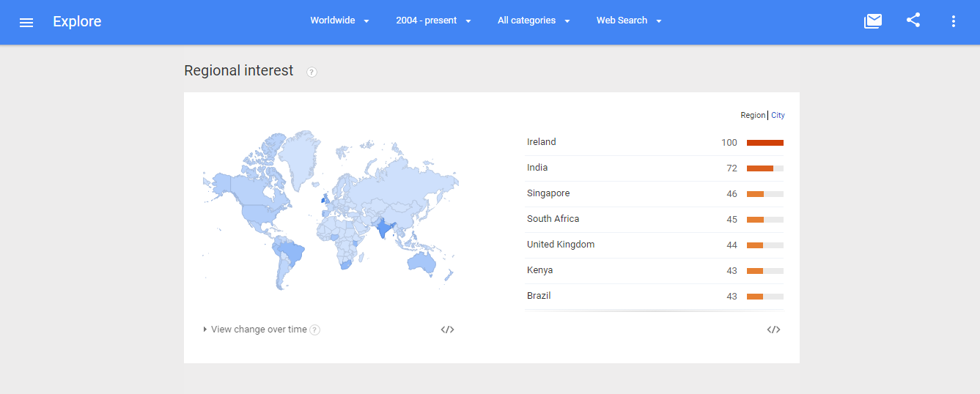The image size is (980, 394).
Task: Click the share icon in header
Action: (913, 21)
